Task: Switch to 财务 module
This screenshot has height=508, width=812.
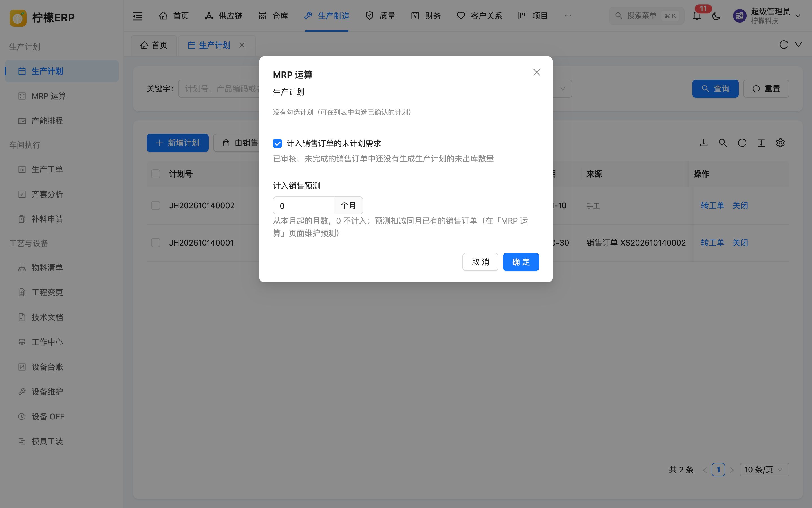Action: pos(426,16)
